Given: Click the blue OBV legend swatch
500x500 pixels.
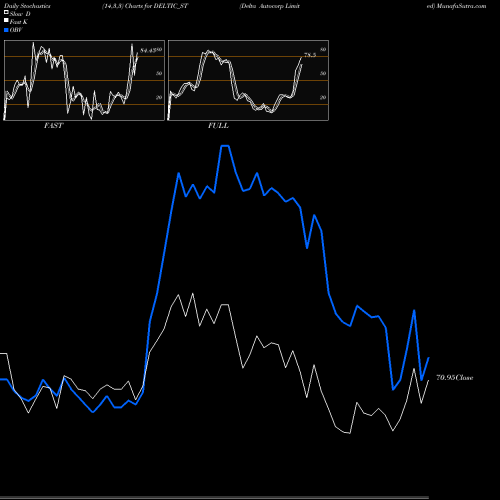Looking at the screenshot, I should coord(6,30).
